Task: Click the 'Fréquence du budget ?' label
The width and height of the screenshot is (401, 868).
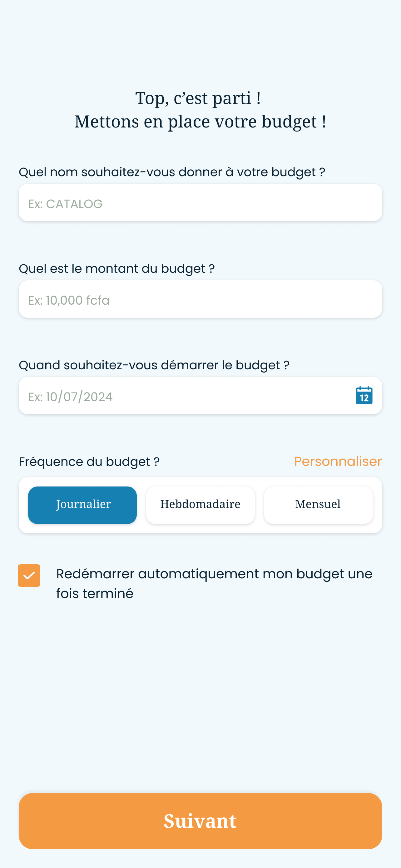Action: tap(89, 461)
